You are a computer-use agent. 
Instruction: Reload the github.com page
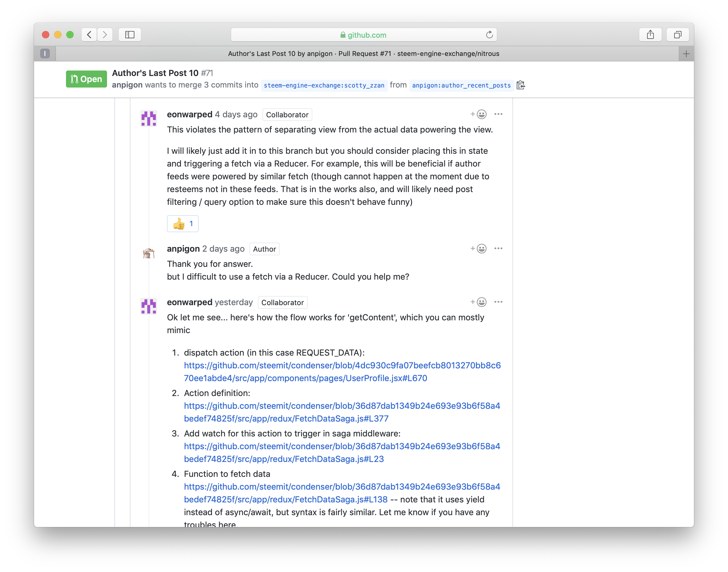click(489, 34)
